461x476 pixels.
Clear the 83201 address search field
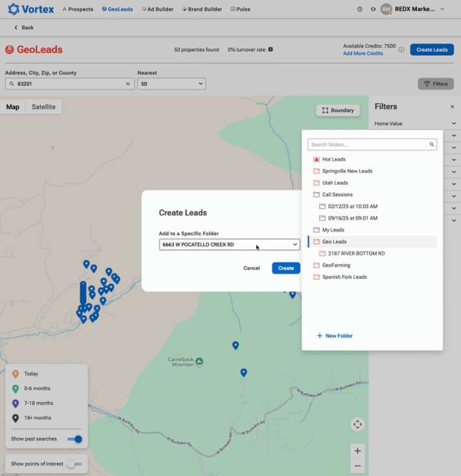pos(128,84)
